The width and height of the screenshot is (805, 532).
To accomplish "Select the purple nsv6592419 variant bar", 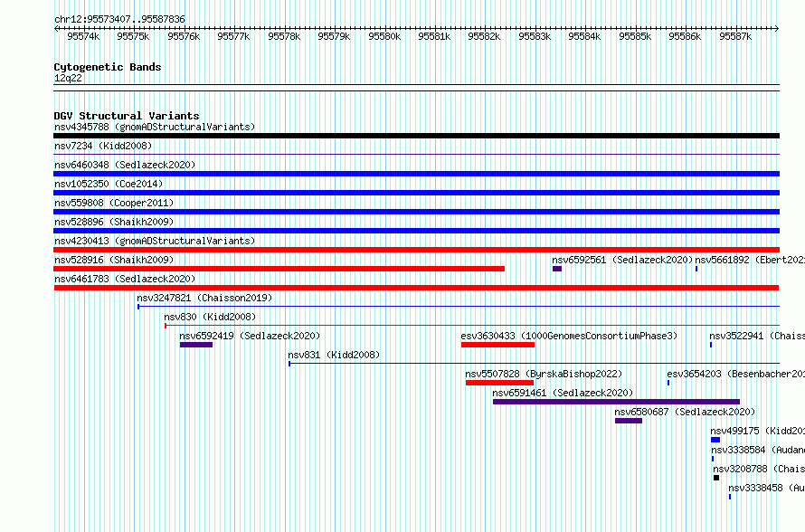I will (196, 345).
